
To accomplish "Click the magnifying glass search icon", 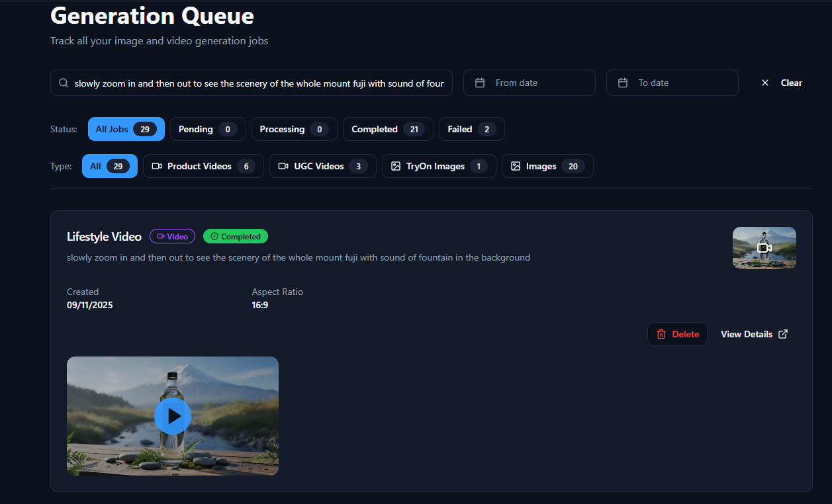I will 63,83.
